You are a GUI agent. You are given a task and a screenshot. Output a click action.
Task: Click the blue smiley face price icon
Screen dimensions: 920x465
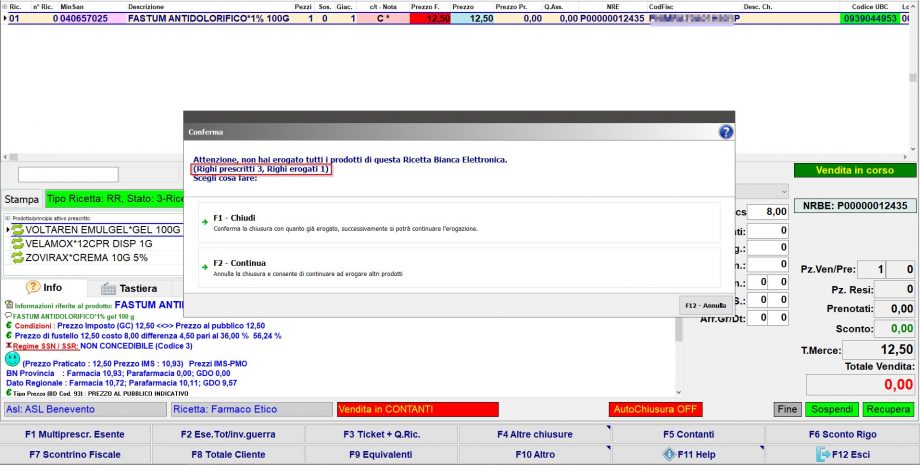(x=12, y=357)
